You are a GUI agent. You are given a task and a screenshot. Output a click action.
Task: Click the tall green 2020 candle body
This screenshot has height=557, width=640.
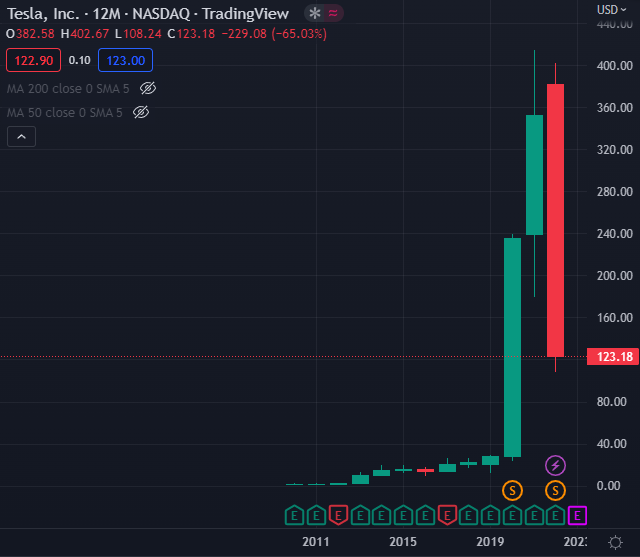[x=512, y=347]
